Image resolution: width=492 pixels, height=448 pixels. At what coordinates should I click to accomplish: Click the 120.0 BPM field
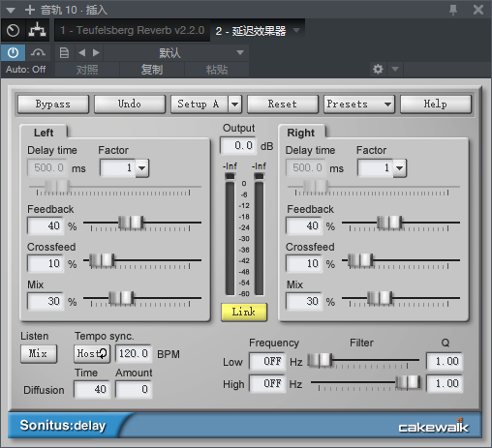[x=134, y=354]
